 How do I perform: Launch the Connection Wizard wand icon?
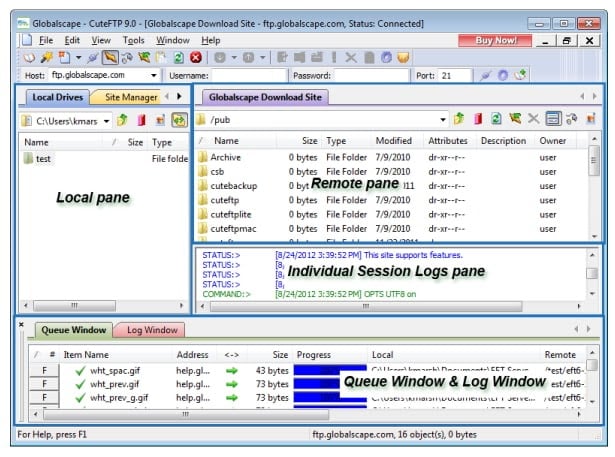tap(47, 58)
